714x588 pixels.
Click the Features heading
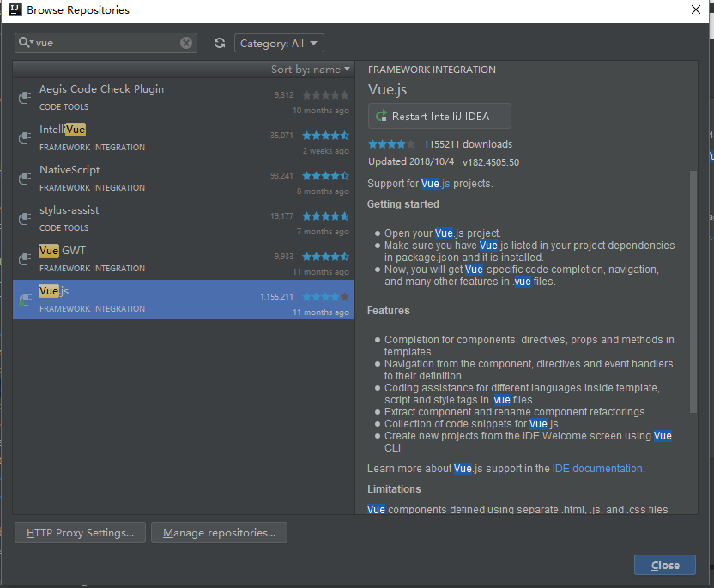[x=389, y=311]
